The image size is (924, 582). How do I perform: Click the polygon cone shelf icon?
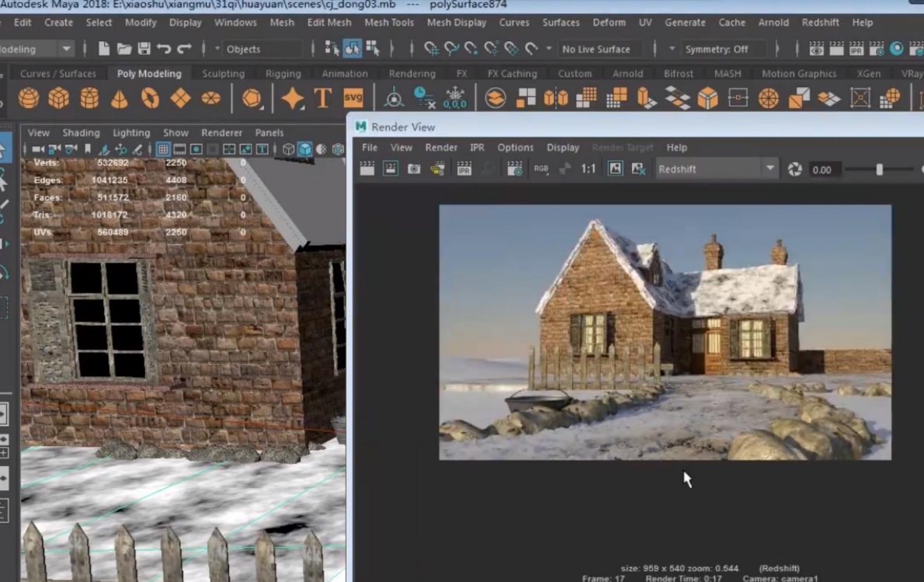(120, 99)
